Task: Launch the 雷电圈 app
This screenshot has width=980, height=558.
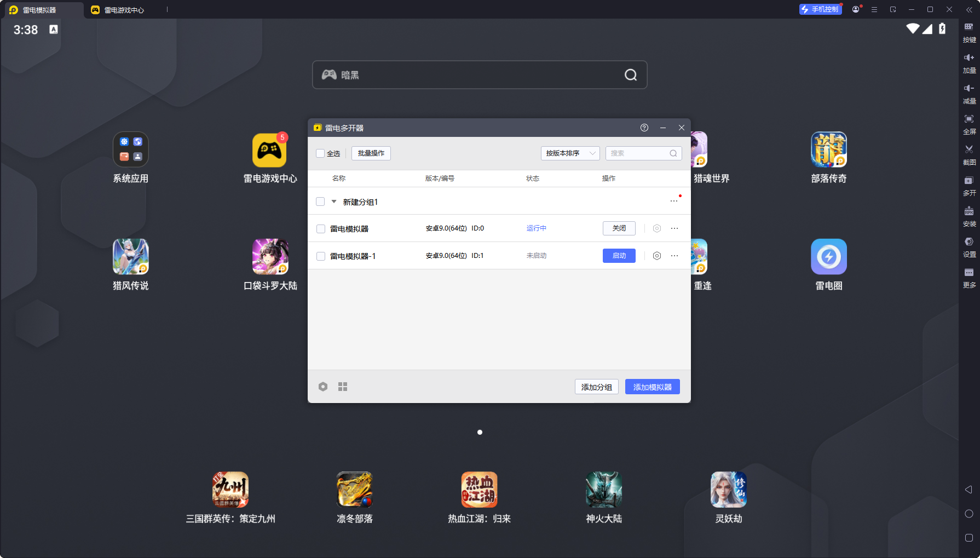Action: pyautogui.click(x=829, y=257)
